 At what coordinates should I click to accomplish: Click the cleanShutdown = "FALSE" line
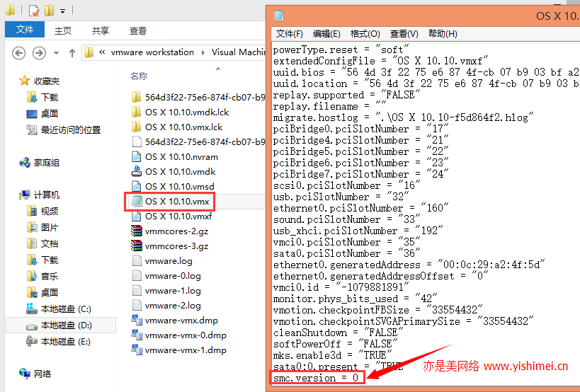coord(338,333)
